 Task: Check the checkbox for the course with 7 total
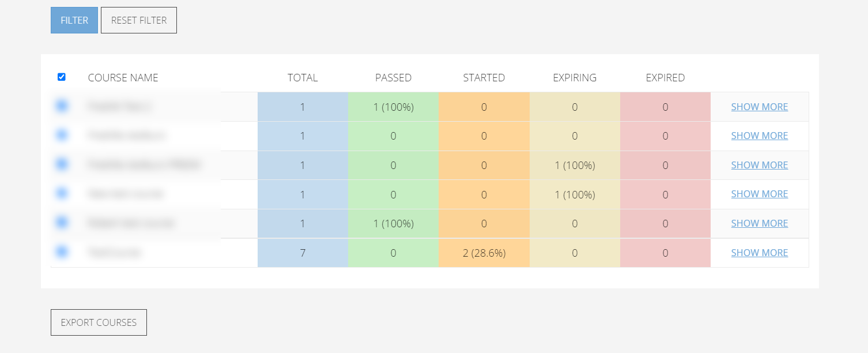point(62,252)
